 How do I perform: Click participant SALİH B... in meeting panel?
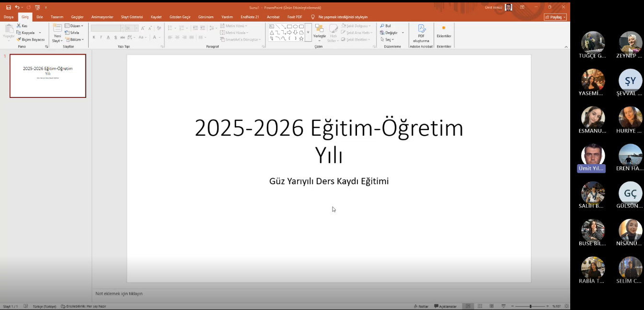(593, 196)
